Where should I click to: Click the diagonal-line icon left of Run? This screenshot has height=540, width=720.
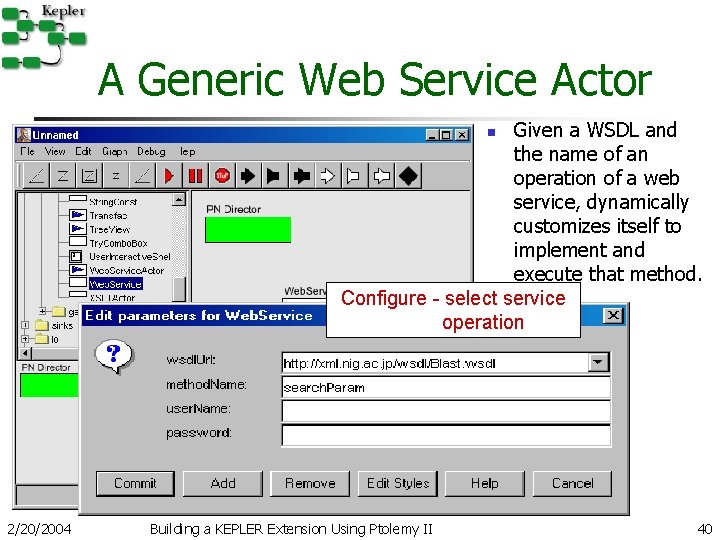142,176
